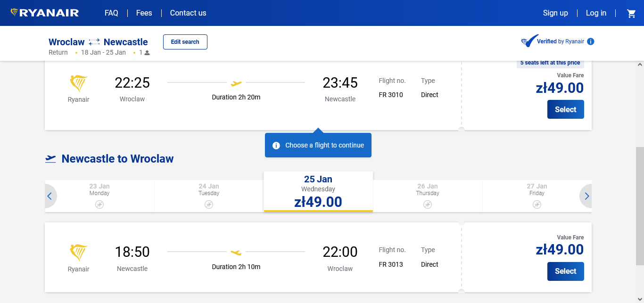Image resolution: width=644 pixels, height=303 pixels.
Task: Click the Log in link
Action: [x=596, y=13]
